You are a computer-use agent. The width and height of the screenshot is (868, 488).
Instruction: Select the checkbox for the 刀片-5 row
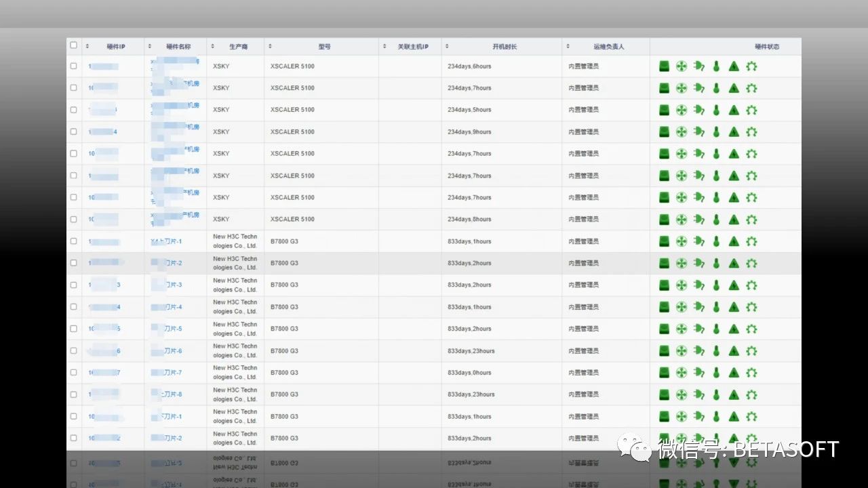click(73, 329)
